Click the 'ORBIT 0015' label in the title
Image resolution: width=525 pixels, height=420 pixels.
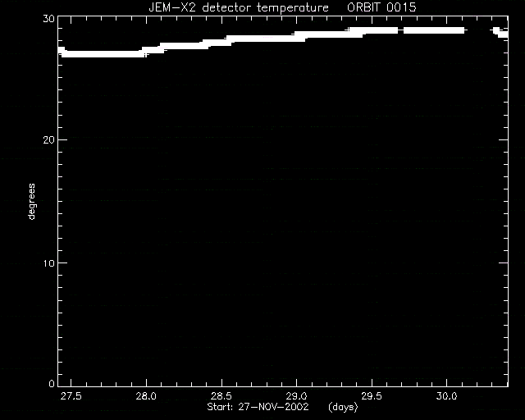(x=381, y=7)
